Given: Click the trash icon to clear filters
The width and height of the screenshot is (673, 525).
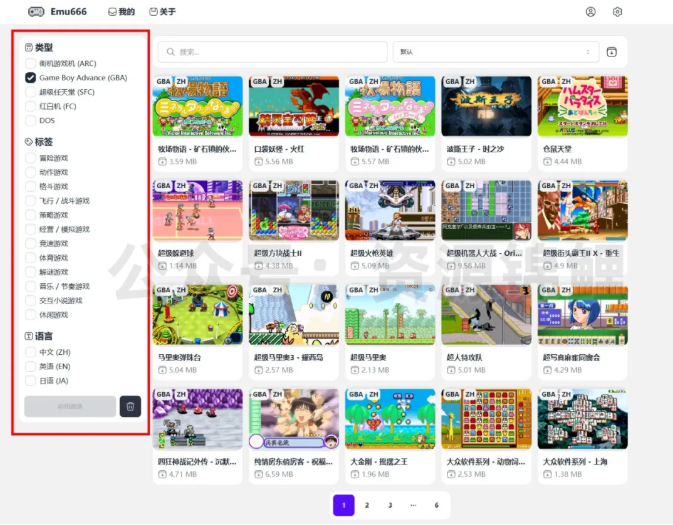Looking at the screenshot, I should click(130, 406).
